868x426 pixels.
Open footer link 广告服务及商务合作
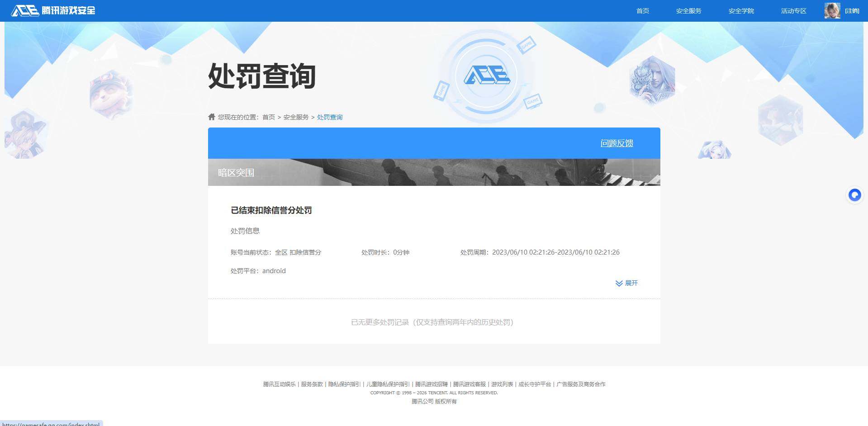(581, 384)
